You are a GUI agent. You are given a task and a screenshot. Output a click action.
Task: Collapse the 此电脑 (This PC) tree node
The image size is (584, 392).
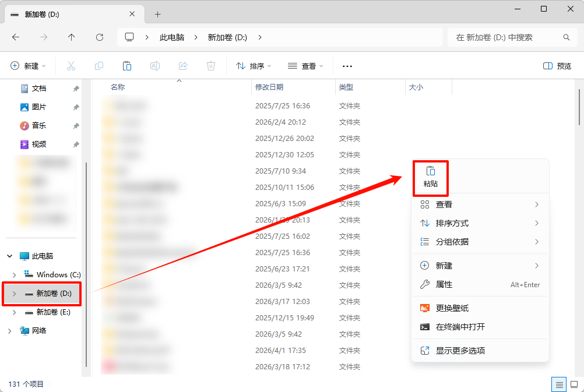tap(8, 256)
